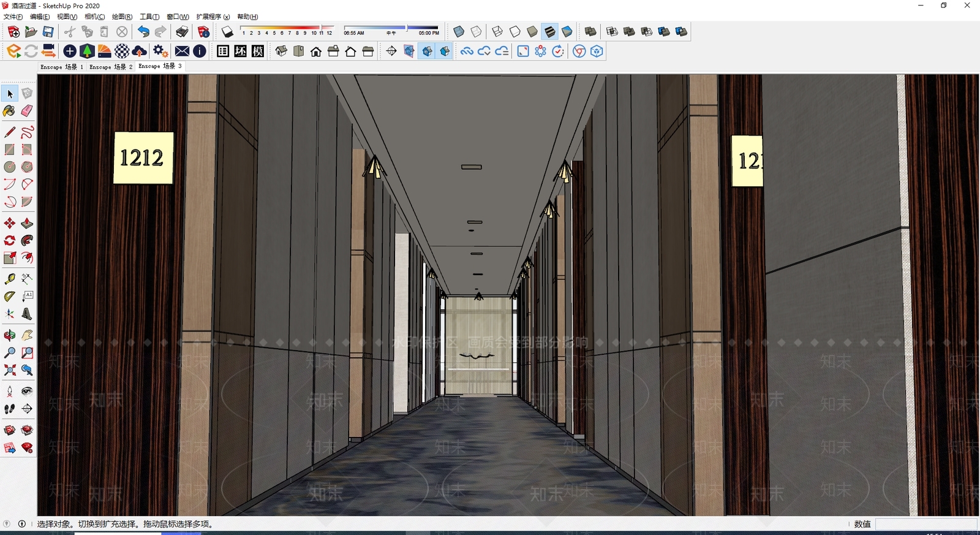Click the 模 toolbar button

click(x=258, y=51)
